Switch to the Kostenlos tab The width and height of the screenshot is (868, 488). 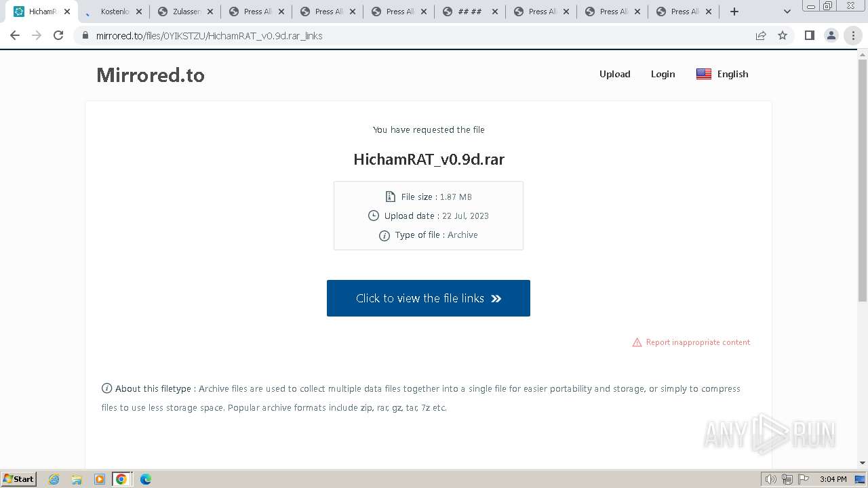pyautogui.click(x=113, y=12)
